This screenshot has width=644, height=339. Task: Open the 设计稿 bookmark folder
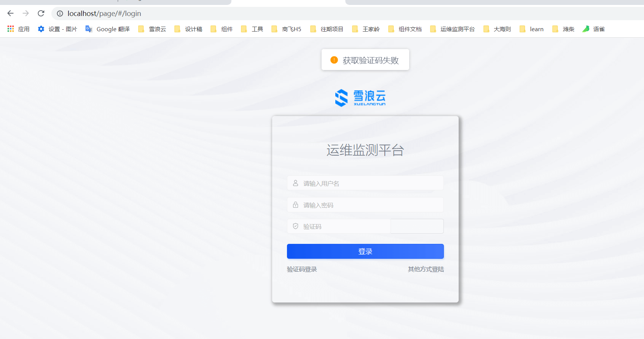tap(188, 29)
